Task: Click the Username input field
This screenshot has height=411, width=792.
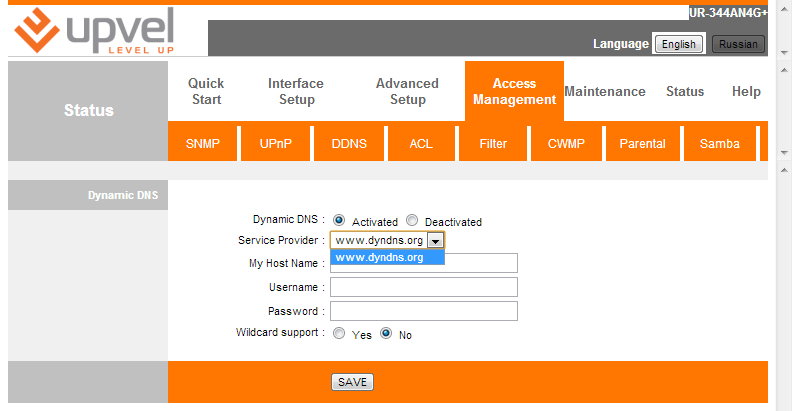Action: 423,287
